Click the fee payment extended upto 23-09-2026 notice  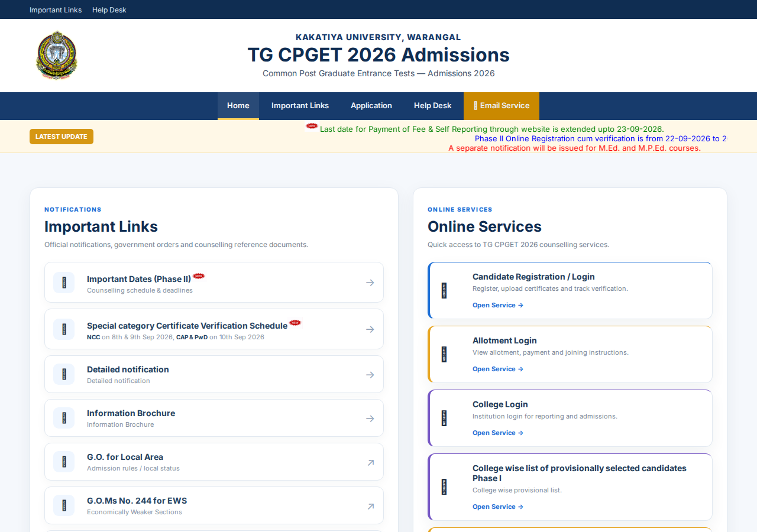pos(492,129)
